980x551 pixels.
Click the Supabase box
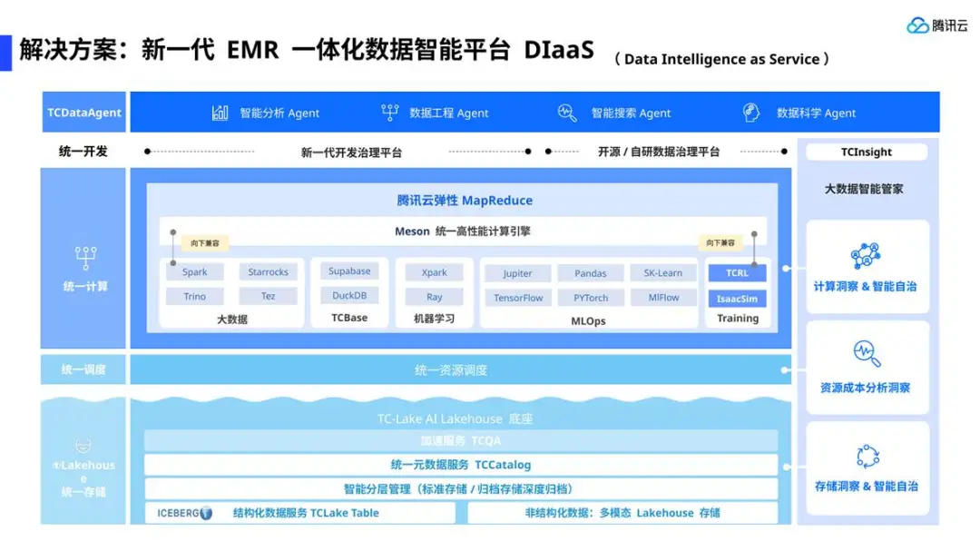(349, 271)
